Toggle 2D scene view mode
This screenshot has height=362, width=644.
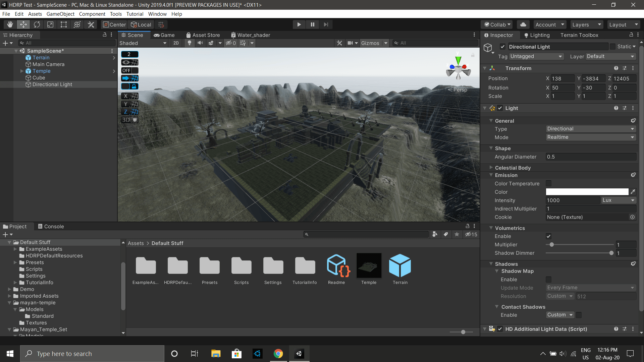[176, 43]
